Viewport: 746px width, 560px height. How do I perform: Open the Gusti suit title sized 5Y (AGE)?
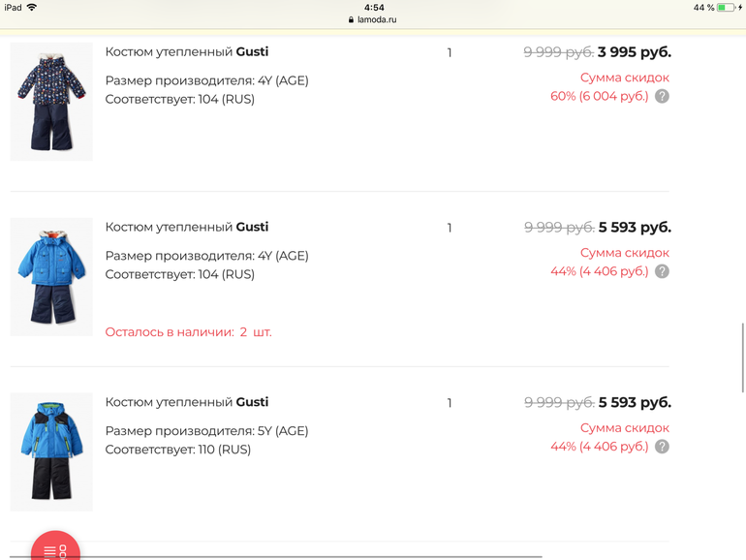[x=187, y=402]
